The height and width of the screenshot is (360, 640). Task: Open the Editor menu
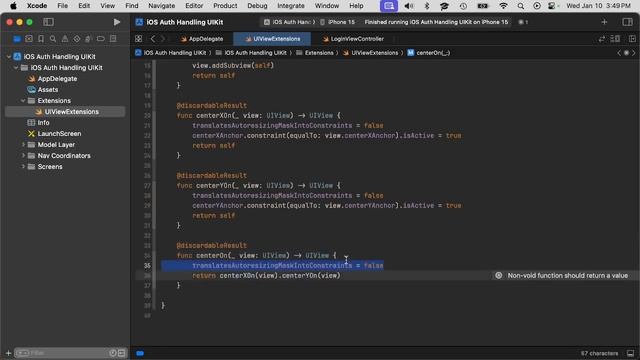pyautogui.click(x=194, y=6)
